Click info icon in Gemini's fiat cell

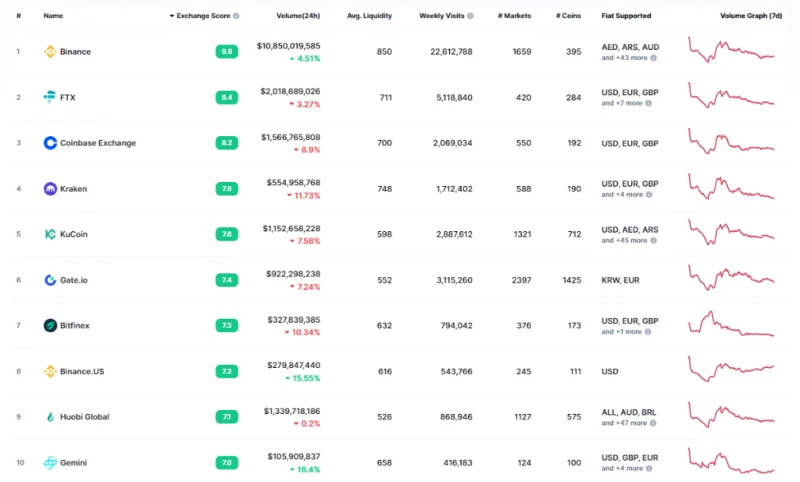point(649,468)
